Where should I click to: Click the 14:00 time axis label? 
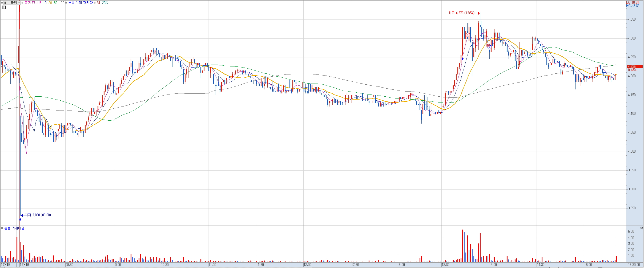(493, 265)
